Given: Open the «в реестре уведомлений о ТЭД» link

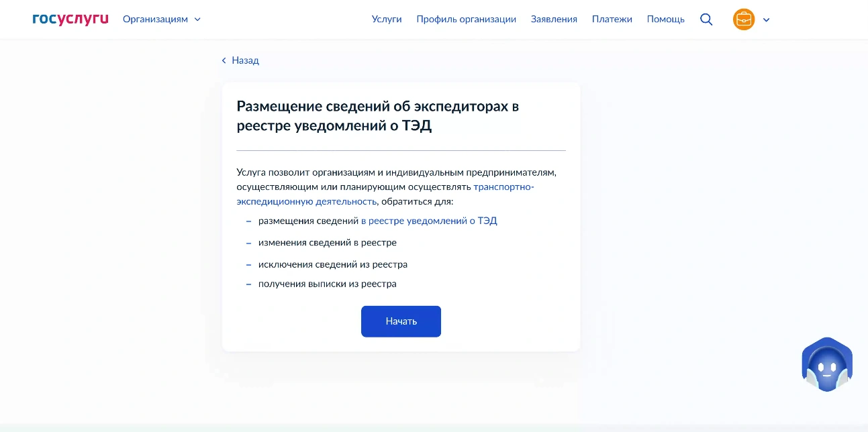Looking at the screenshot, I should tap(429, 221).
